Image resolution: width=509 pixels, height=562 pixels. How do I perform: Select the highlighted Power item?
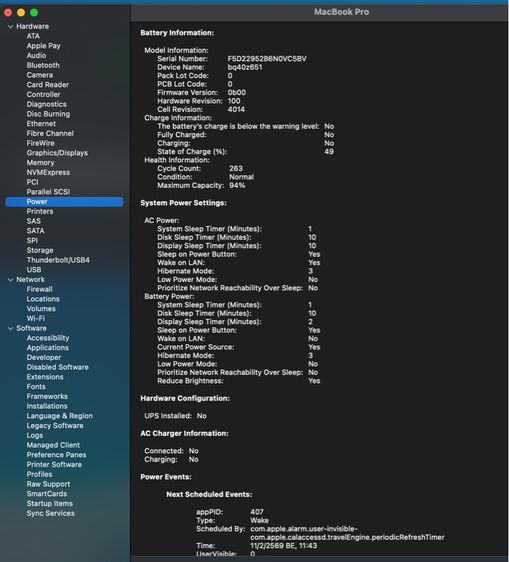coord(65,201)
